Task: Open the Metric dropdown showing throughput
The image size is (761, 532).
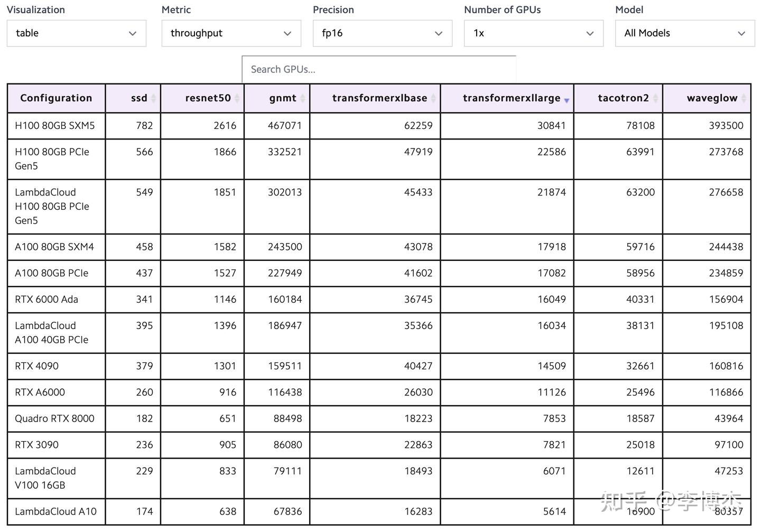Action: point(231,33)
